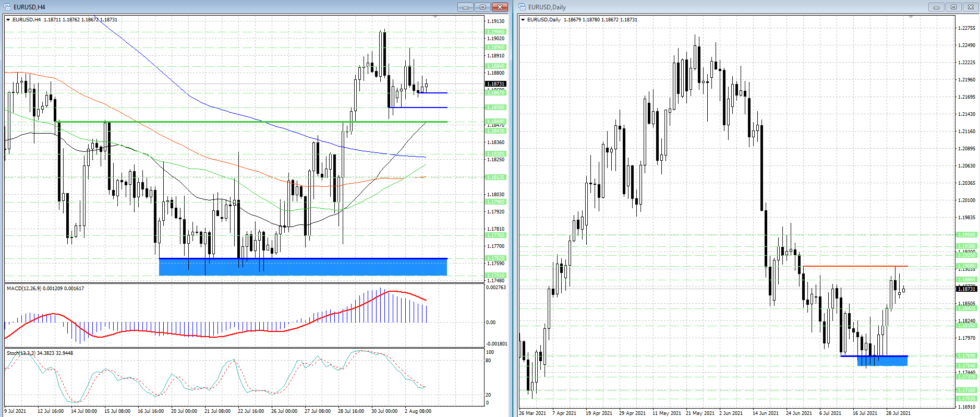980x417 pixels.
Task: Open the dropdown triangle beside EURUSD,H4 chart label
Action: click(x=8, y=20)
